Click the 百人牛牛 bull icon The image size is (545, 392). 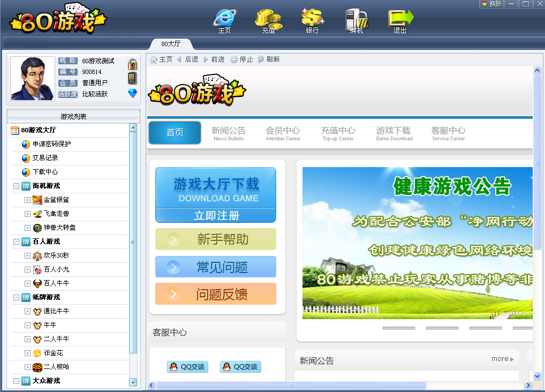(37, 283)
